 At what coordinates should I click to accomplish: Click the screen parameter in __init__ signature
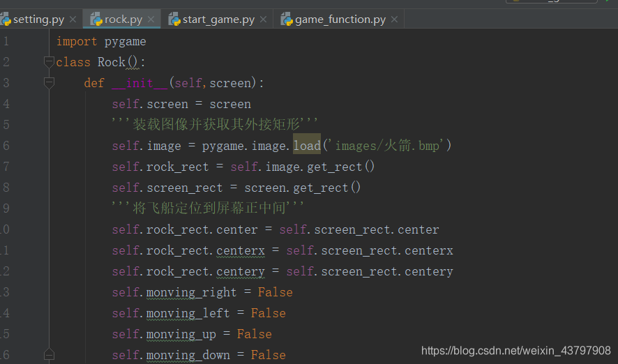(230, 83)
